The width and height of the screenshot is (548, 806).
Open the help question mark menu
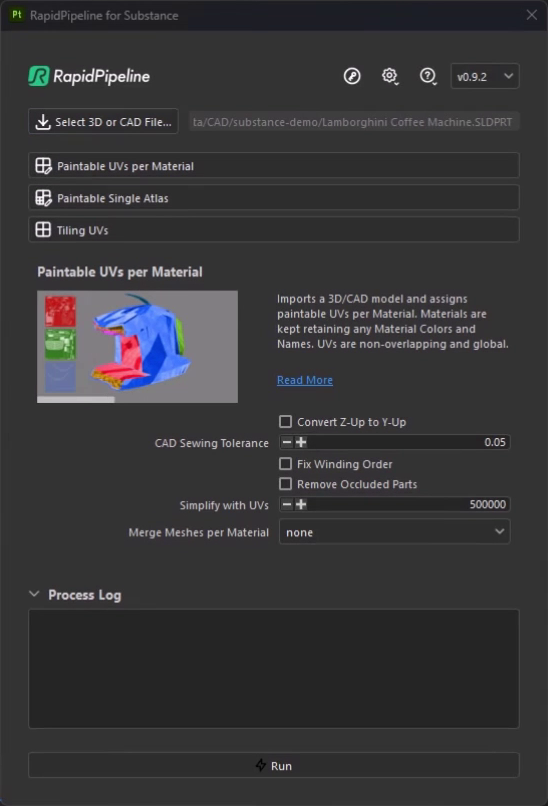point(428,76)
